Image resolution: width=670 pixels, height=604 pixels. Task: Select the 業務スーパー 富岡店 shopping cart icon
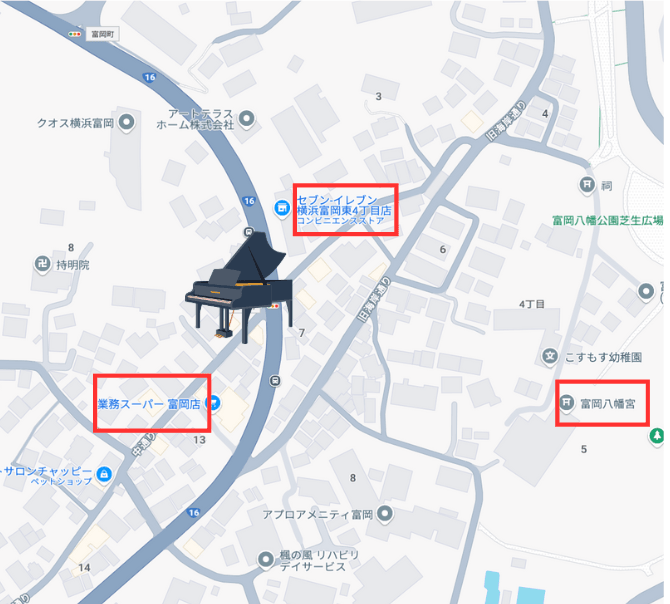[214, 403]
